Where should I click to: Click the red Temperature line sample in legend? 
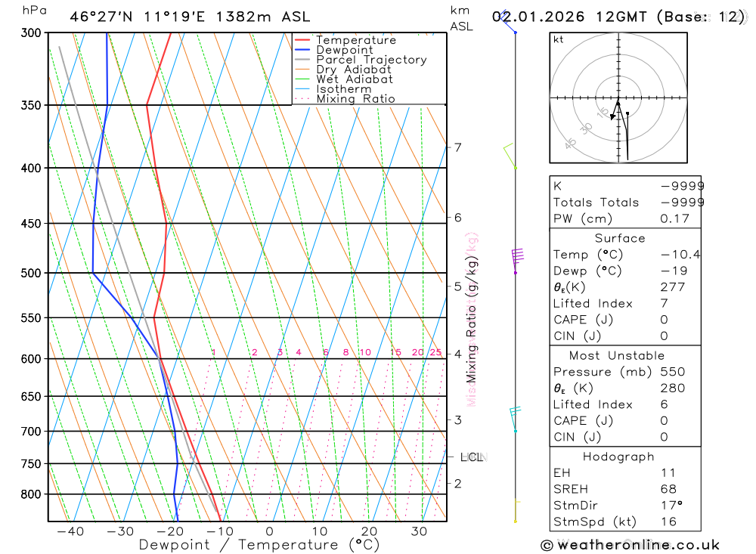(302, 40)
